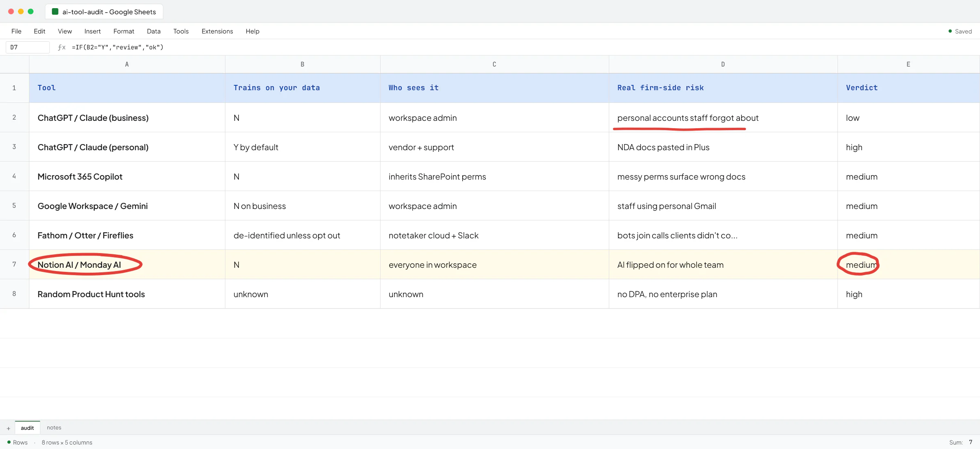Click the 'vendor + support' cell
This screenshot has height=449, width=980.
(x=494, y=147)
